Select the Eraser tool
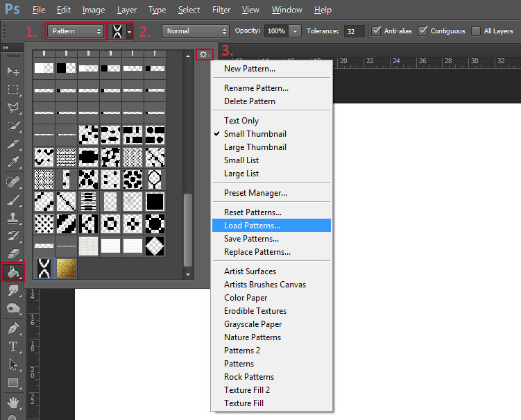The height and width of the screenshot is (420, 521). click(x=12, y=254)
